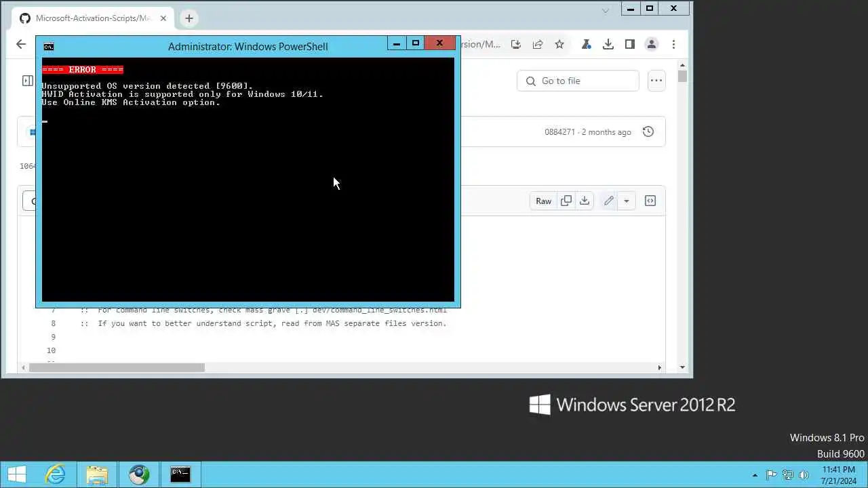The width and height of the screenshot is (868, 488).
Task: Click 'Use Online KMS Activation option' line
Action: [x=131, y=102]
